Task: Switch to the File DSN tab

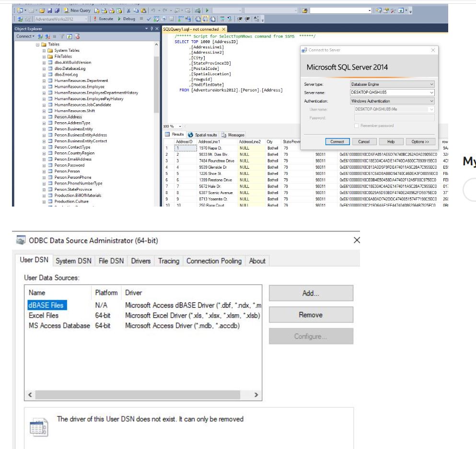Action: (x=111, y=261)
